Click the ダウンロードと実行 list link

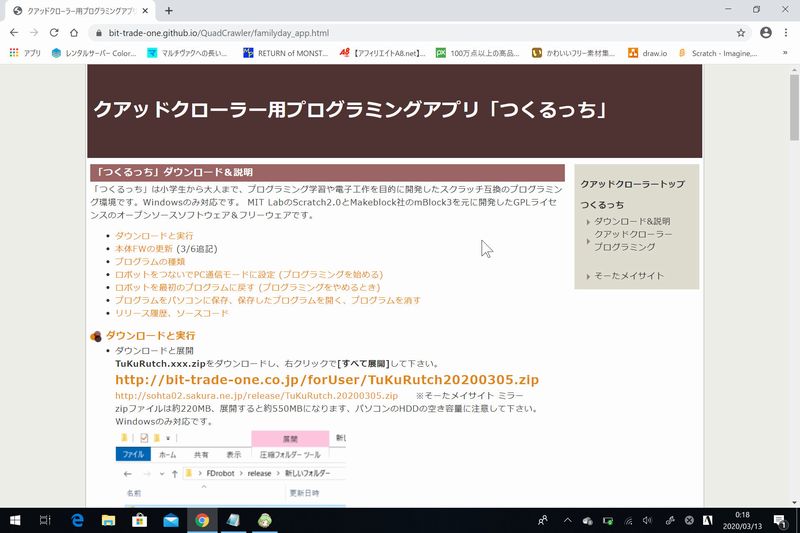(140, 236)
